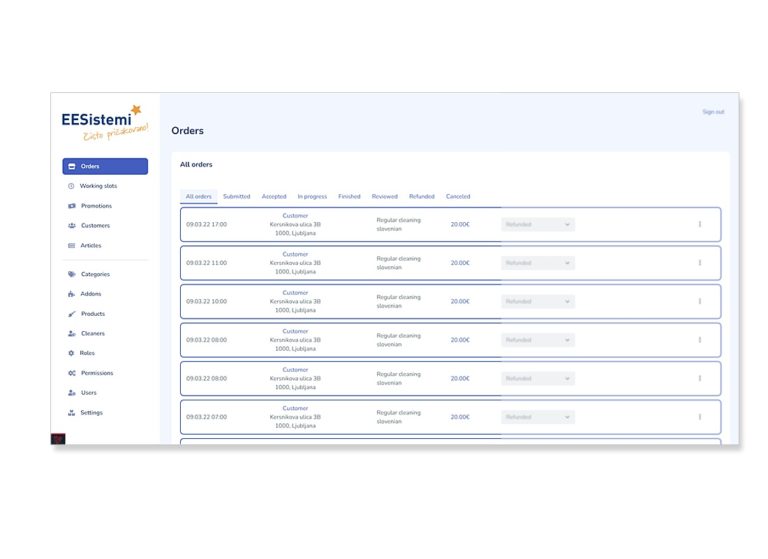Screen dimensions: 768x559
Task: Open the Categories menu label
Action: tap(96, 274)
